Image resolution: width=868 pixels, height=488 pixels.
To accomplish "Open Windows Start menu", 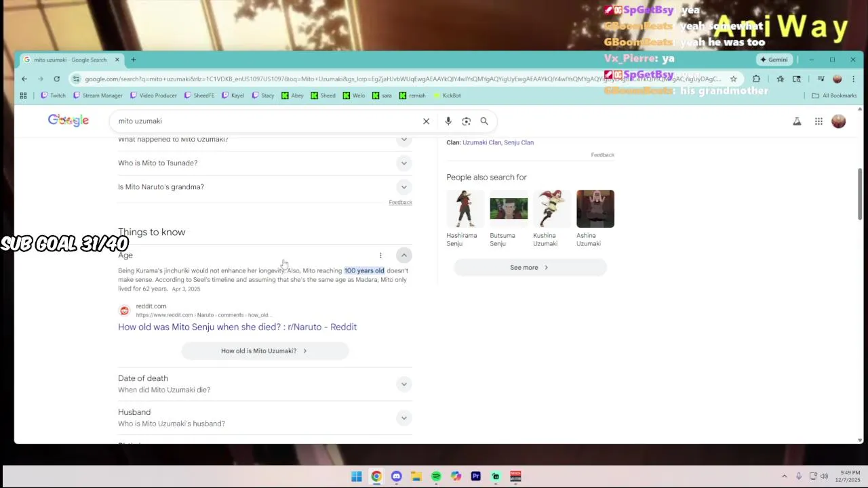I will click(x=357, y=476).
